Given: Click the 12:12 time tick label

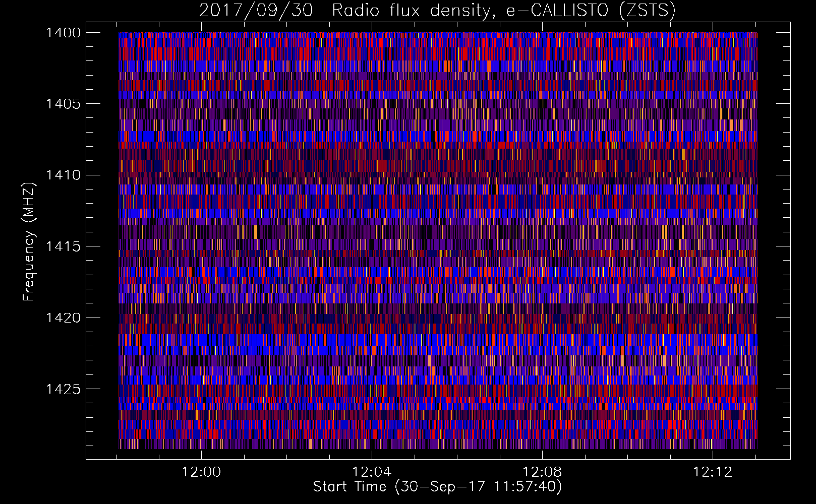Looking at the screenshot, I should coord(713,472).
